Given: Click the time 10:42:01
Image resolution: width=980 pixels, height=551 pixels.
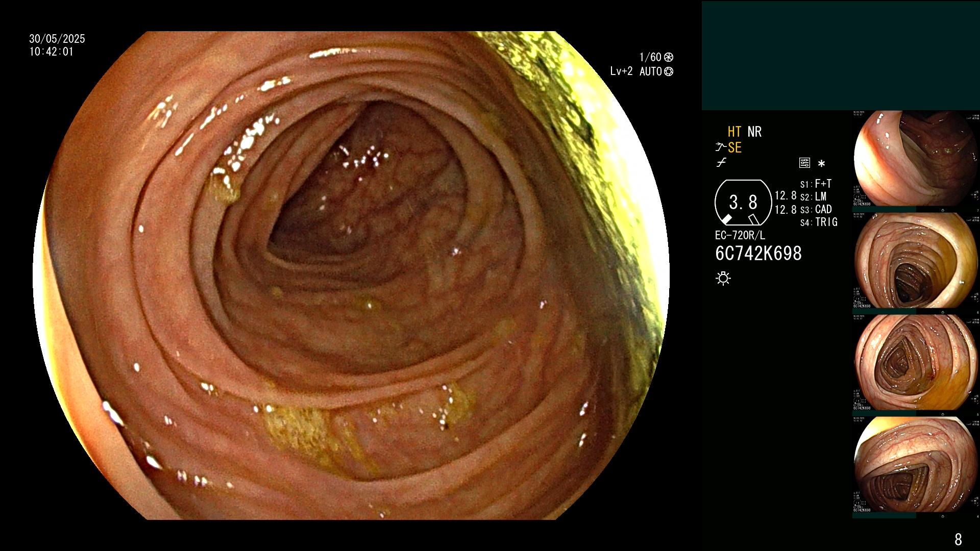Looking at the screenshot, I should point(51,52).
